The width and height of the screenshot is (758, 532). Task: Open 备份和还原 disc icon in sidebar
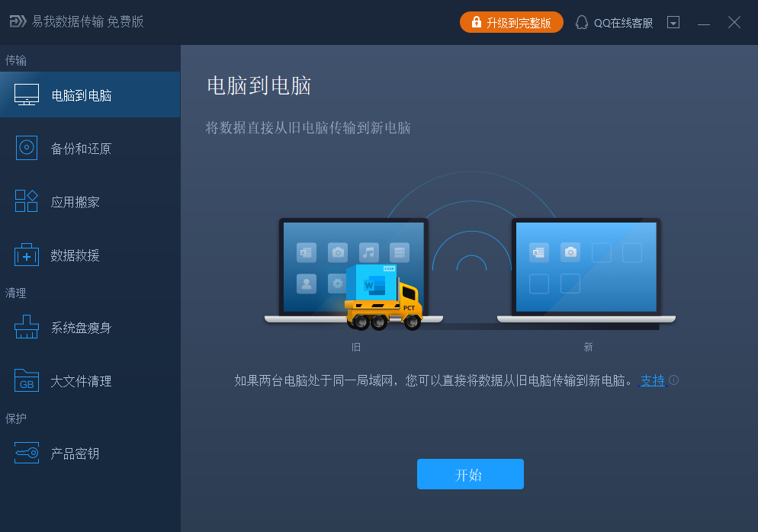27,148
